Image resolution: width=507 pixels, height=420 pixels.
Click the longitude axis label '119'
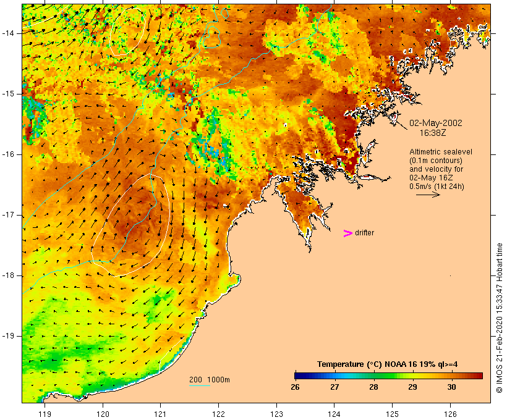coord(45,414)
